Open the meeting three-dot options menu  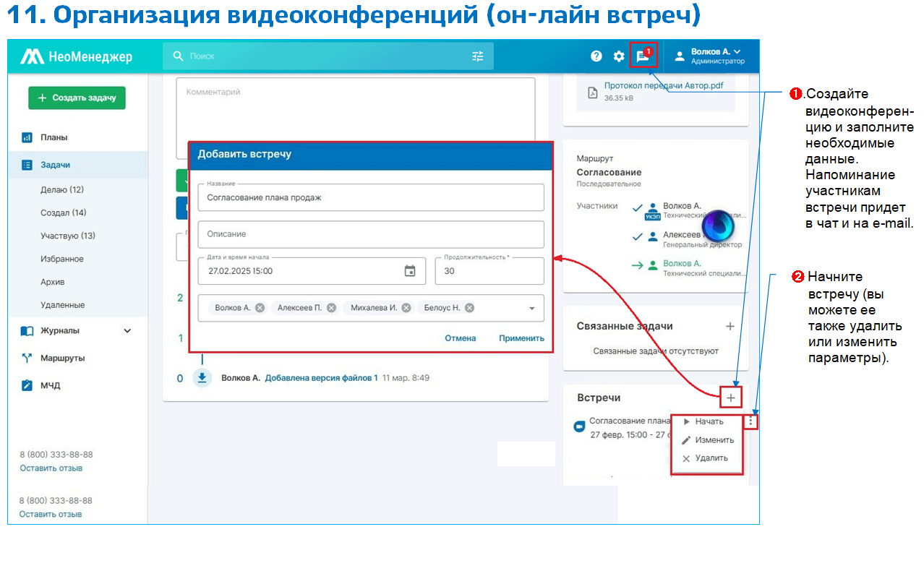(751, 421)
